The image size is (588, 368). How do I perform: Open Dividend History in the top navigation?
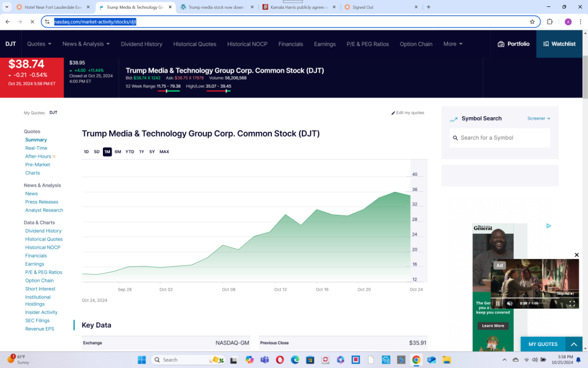[142, 44]
